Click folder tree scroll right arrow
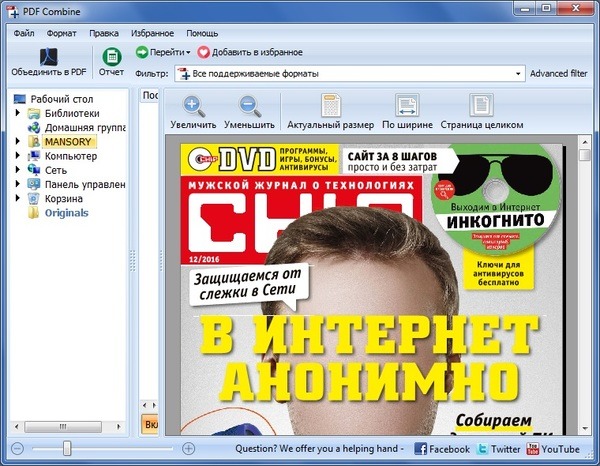Image resolution: width=600 pixels, height=466 pixels. coord(119,426)
